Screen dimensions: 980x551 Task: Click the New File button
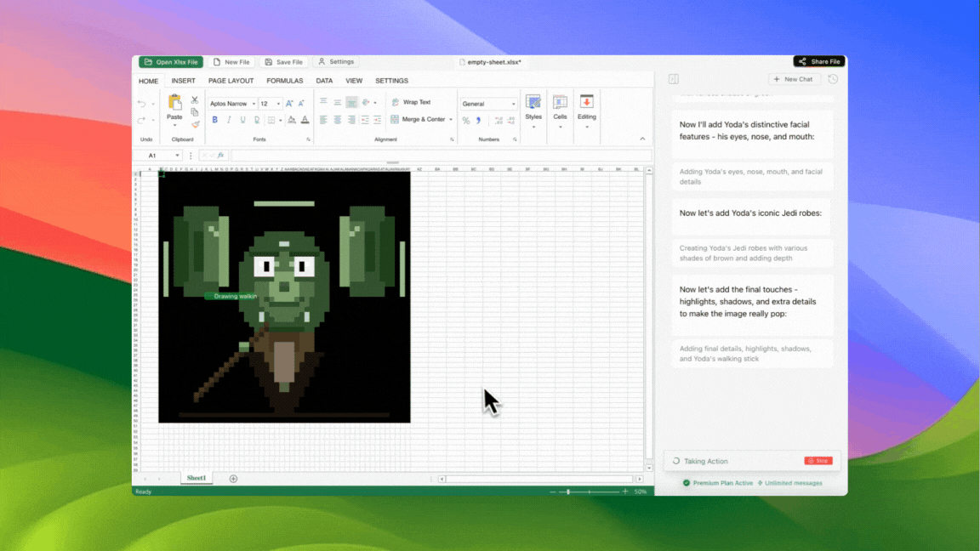click(x=231, y=62)
